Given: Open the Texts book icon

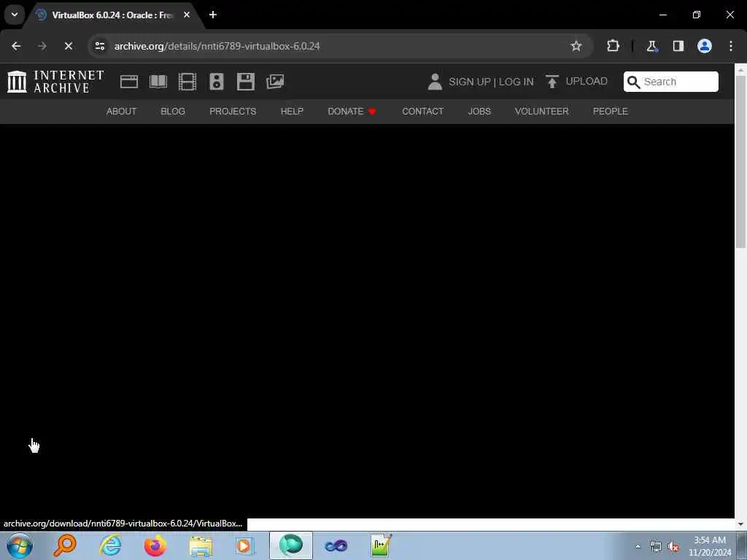Looking at the screenshot, I should [x=158, y=82].
